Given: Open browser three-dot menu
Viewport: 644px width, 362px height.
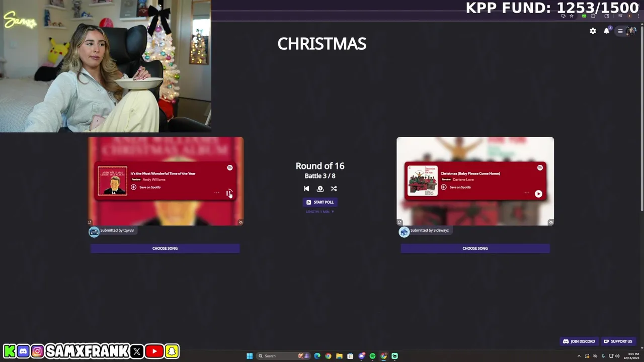Looking at the screenshot, I should click(x=637, y=16).
